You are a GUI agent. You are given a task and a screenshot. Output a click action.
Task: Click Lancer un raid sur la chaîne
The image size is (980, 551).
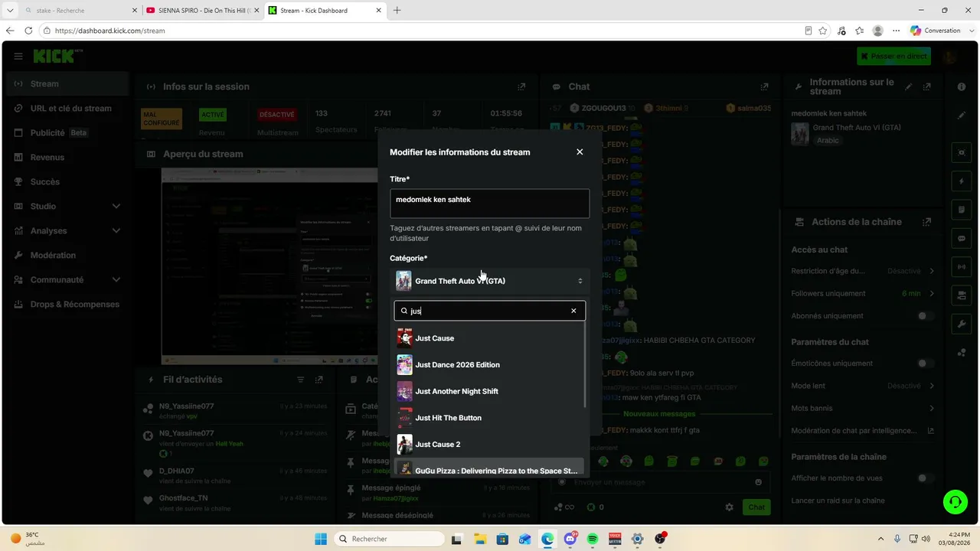pyautogui.click(x=838, y=500)
